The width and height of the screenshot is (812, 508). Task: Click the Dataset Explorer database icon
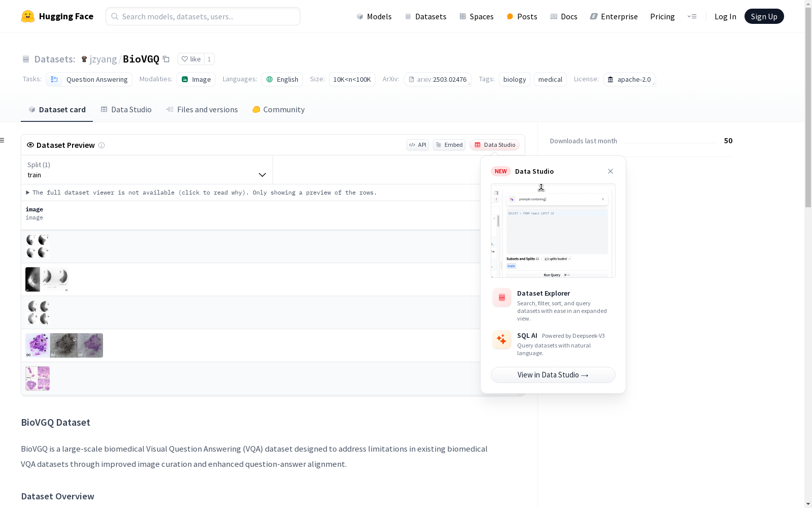click(x=502, y=298)
